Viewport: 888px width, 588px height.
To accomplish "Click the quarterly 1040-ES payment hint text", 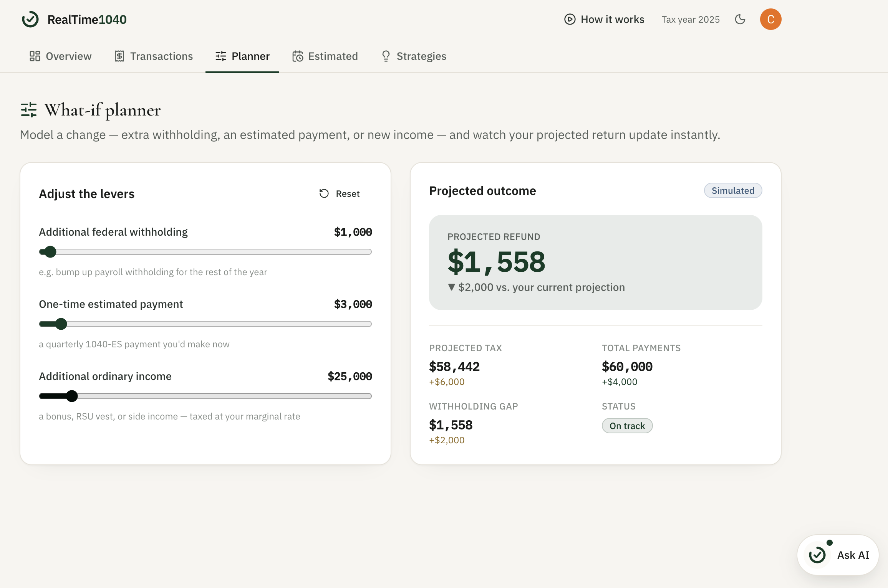I will 134,344.
